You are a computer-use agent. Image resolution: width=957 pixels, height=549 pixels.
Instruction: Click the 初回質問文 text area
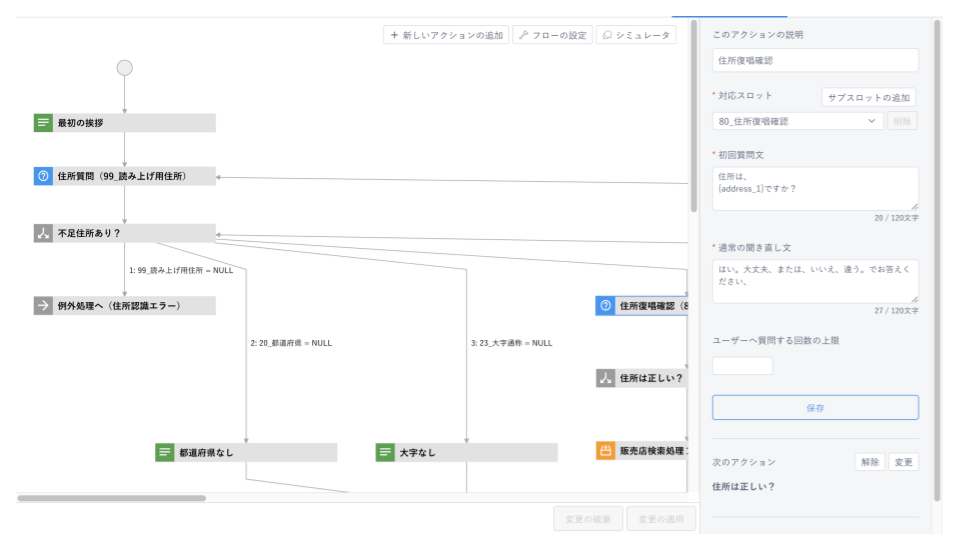tap(814, 188)
